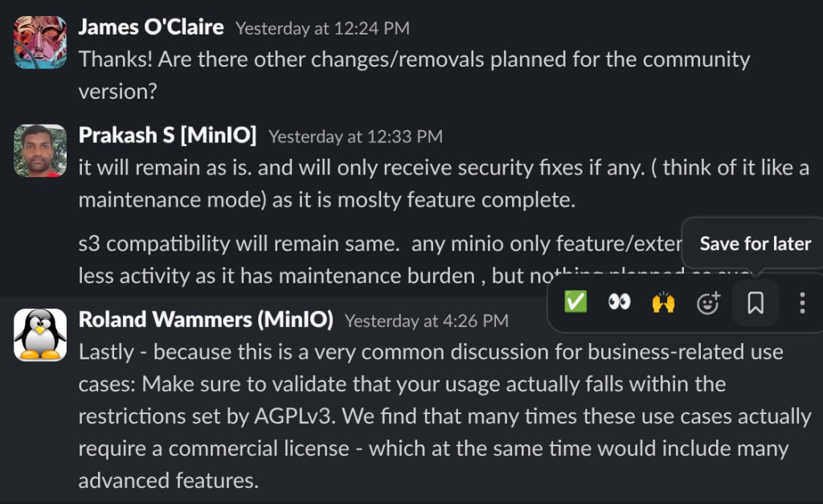Open James O'Claire's avatar image

click(x=40, y=43)
